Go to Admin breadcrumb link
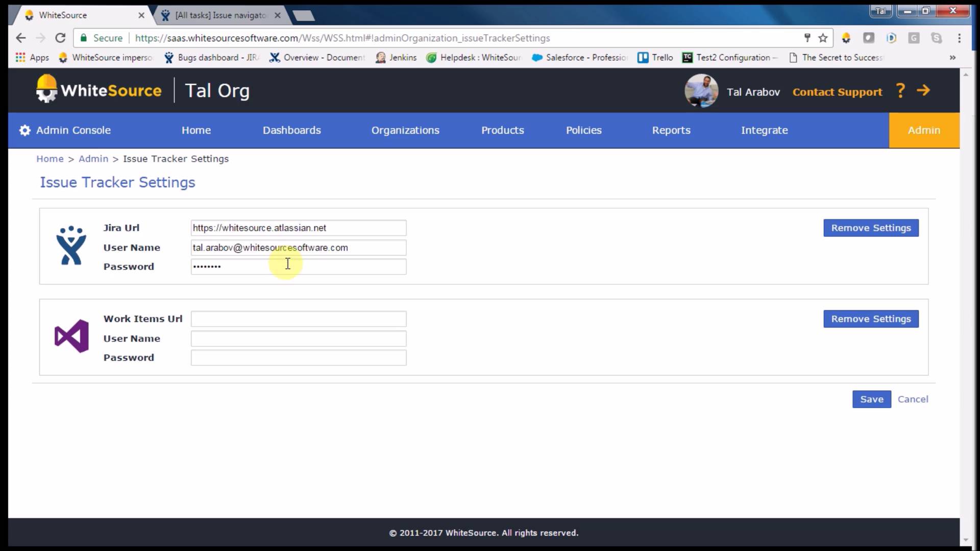980x551 pixels. pyautogui.click(x=93, y=159)
